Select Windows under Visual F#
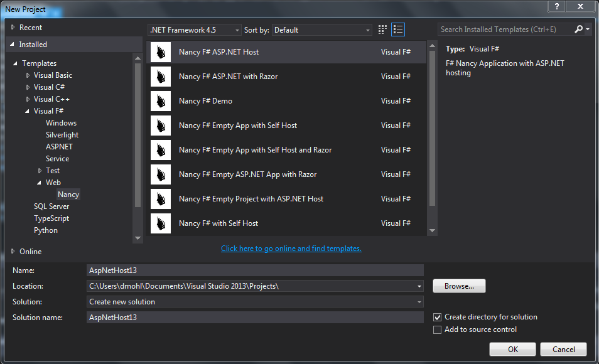Image resolution: width=599 pixels, height=364 pixels. tap(61, 123)
